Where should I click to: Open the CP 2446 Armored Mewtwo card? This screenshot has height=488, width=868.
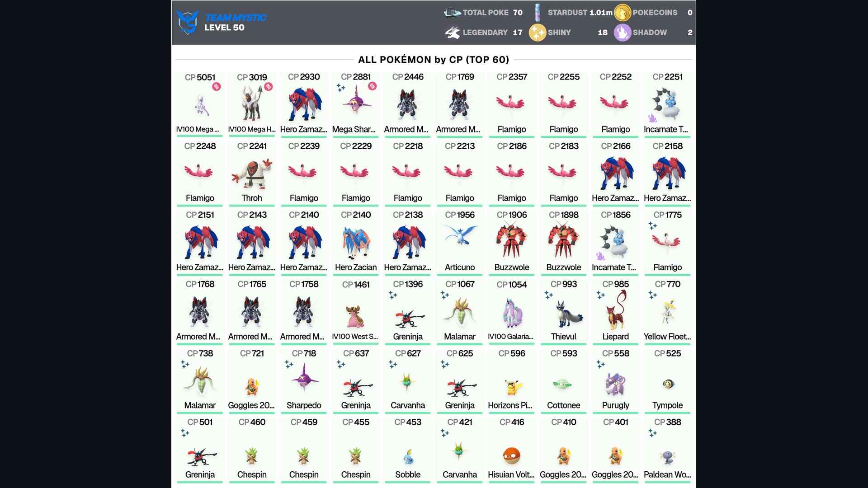pyautogui.click(x=408, y=104)
